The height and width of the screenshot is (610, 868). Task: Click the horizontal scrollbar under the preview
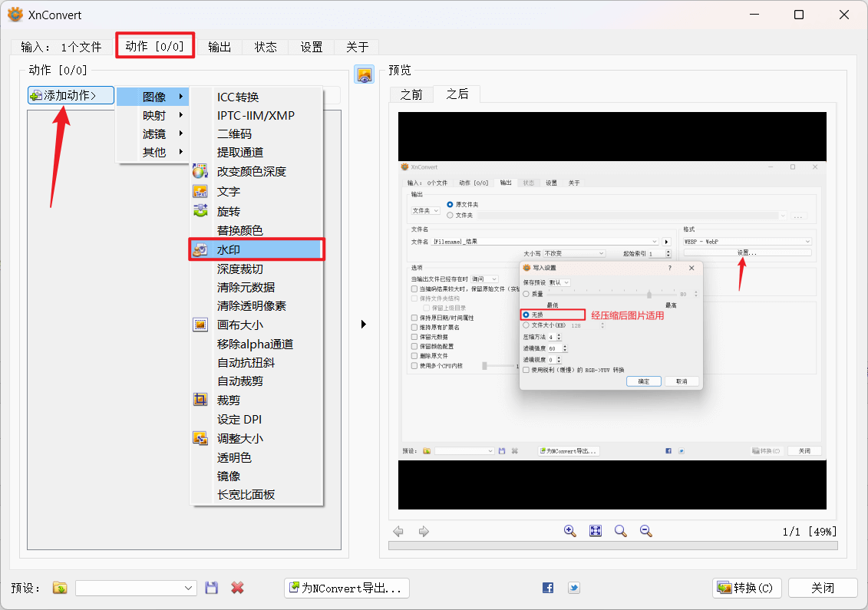(x=612, y=546)
